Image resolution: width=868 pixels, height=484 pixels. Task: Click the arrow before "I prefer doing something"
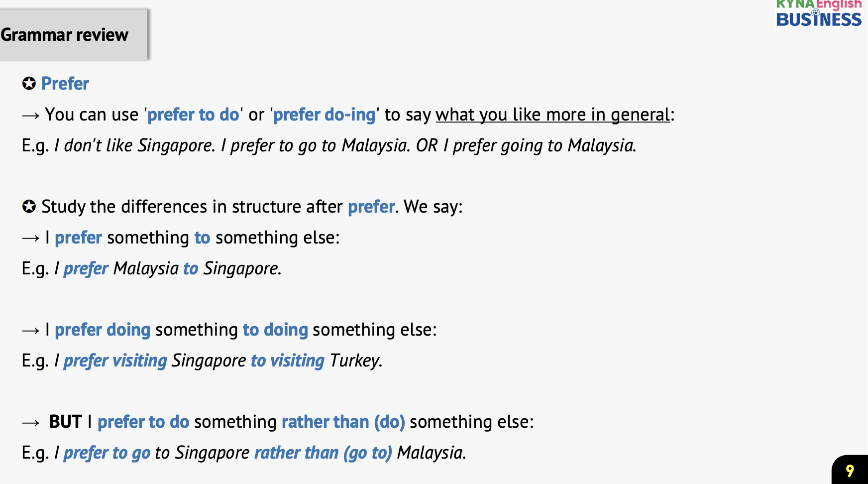[x=30, y=331]
